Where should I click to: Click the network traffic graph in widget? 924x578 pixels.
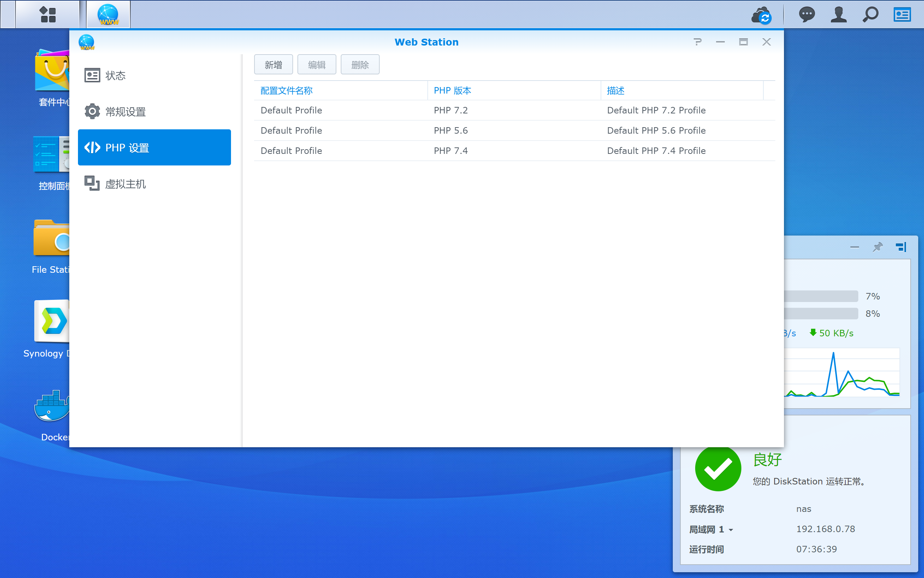click(x=842, y=373)
